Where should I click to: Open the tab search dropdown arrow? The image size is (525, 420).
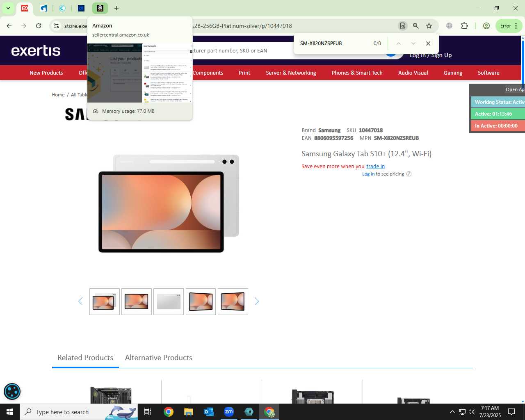click(8, 8)
